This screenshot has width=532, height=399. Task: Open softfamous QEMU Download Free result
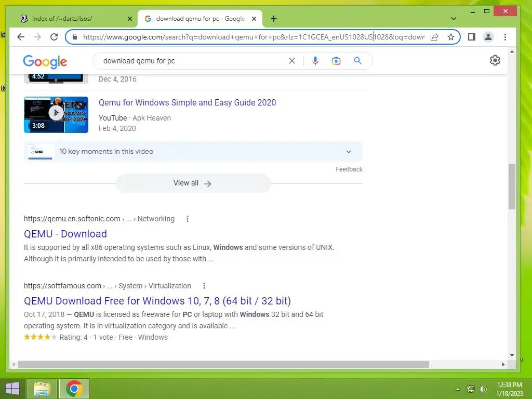[157, 301]
